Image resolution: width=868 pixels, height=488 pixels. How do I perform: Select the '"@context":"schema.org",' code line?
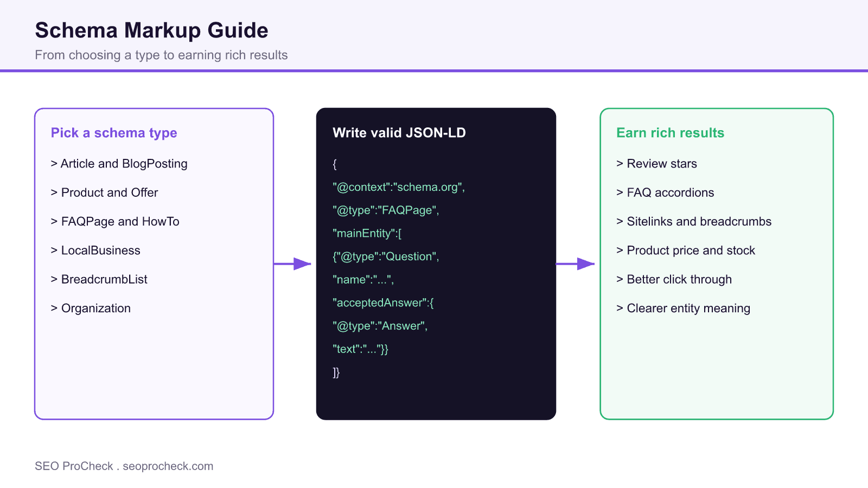[399, 187]
